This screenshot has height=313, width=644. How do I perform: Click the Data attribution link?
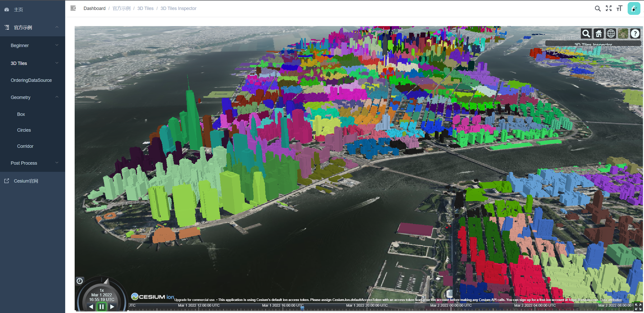611,300
